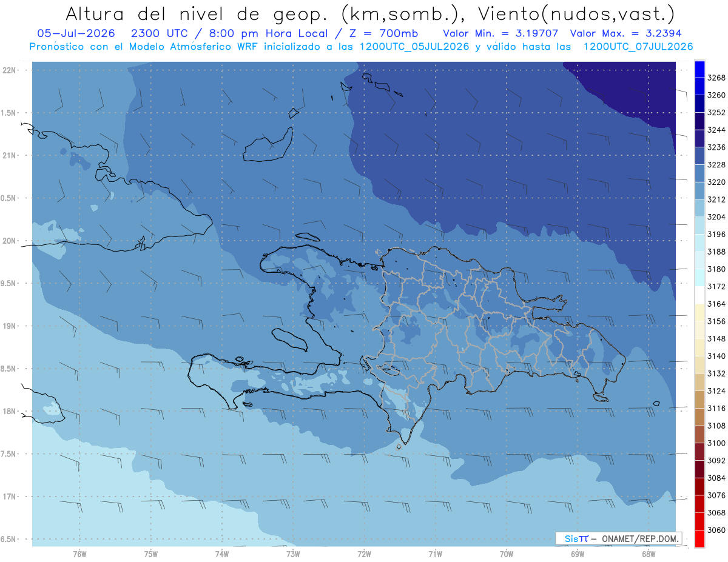Click the legend swatch between 3228 and 3220
This screenshot has height=562, width=728.
[699, 173]
